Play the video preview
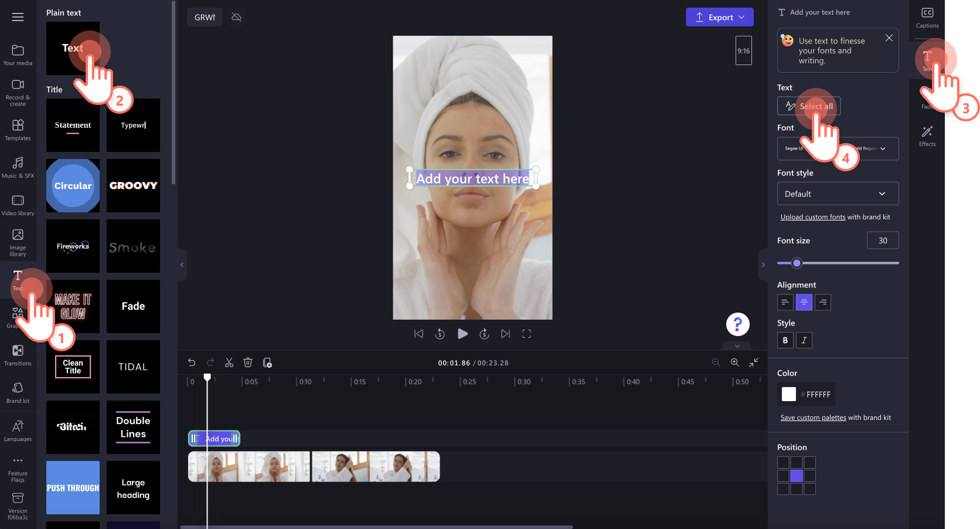 462,334
